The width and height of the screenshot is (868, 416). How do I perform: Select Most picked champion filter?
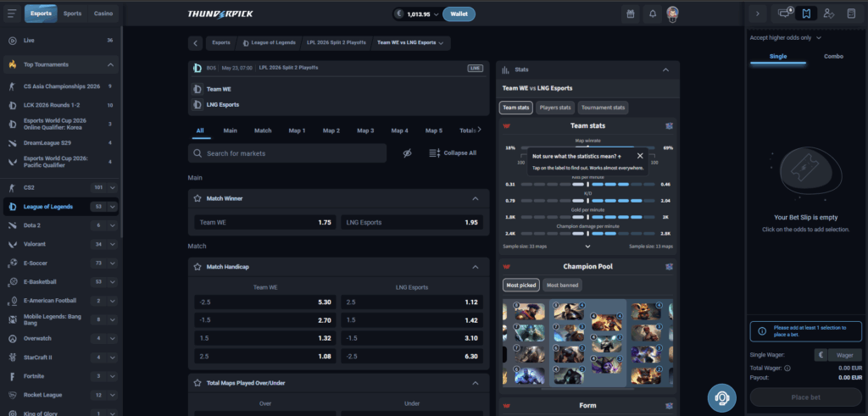520,286
